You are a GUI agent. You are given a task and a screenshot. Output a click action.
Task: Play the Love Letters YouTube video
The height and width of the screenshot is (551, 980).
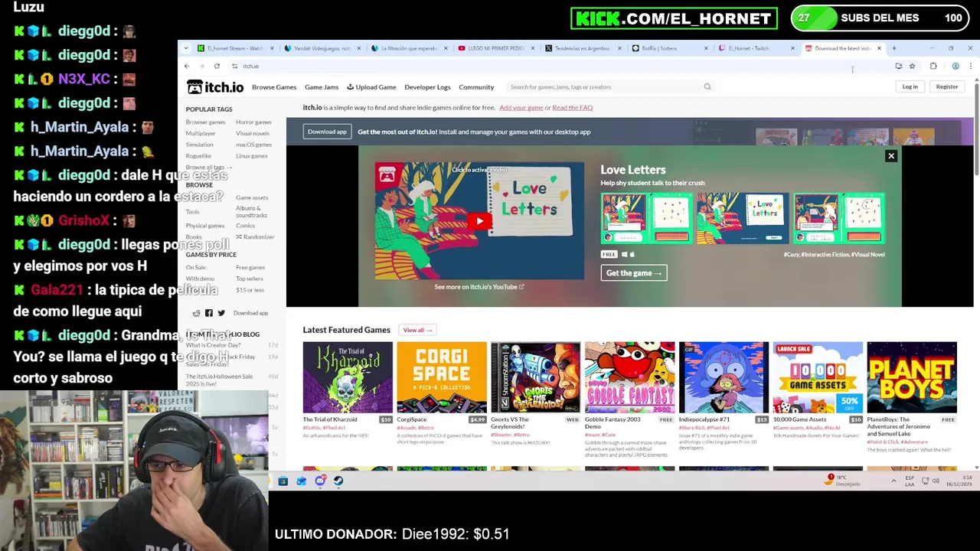(479, 221)
